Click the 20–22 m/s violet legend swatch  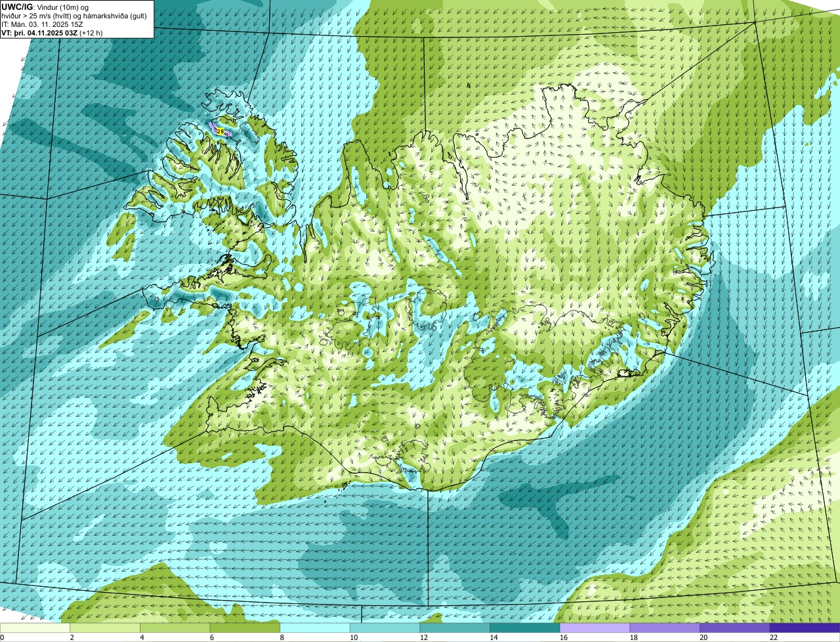point(735,628)
